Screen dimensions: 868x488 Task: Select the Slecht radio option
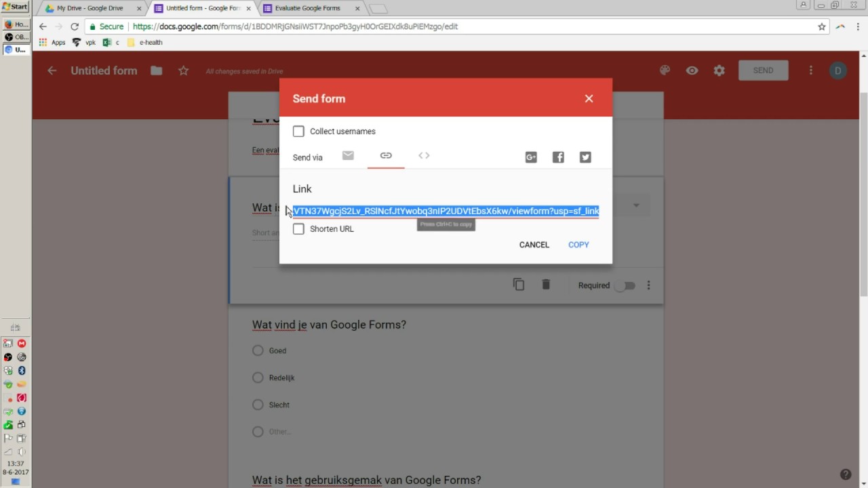click(x=258, y=405)
